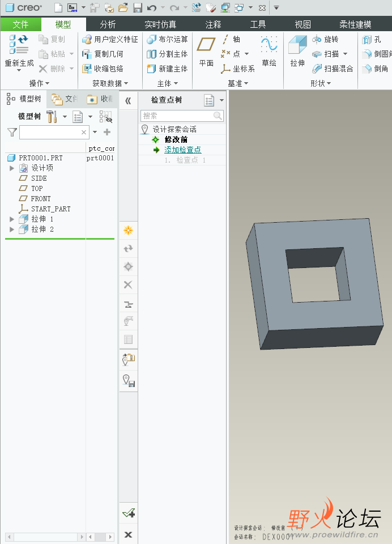Click the ptc_cor column header
Viewport: 392px width, 544px height.
pos(101,148)
